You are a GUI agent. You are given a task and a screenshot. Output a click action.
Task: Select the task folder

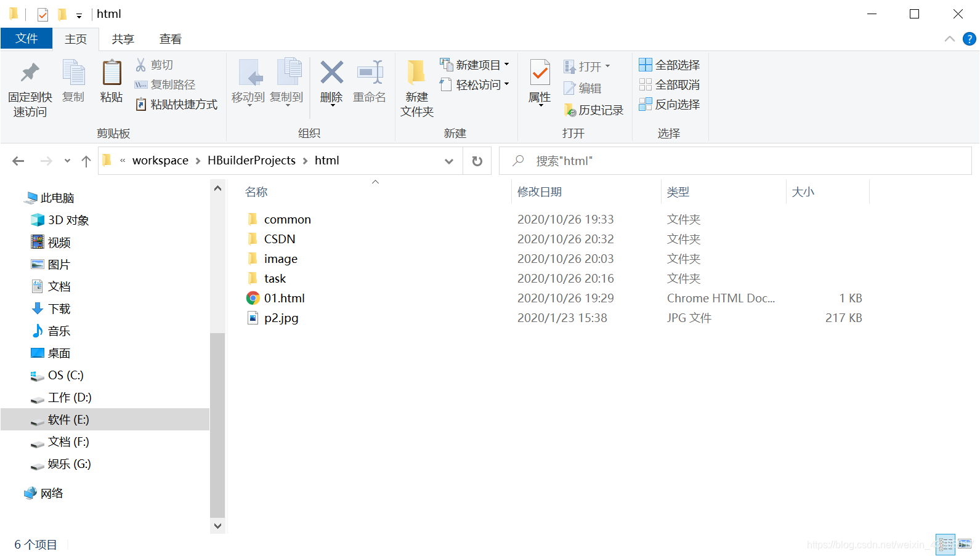(x=266, y=278)
